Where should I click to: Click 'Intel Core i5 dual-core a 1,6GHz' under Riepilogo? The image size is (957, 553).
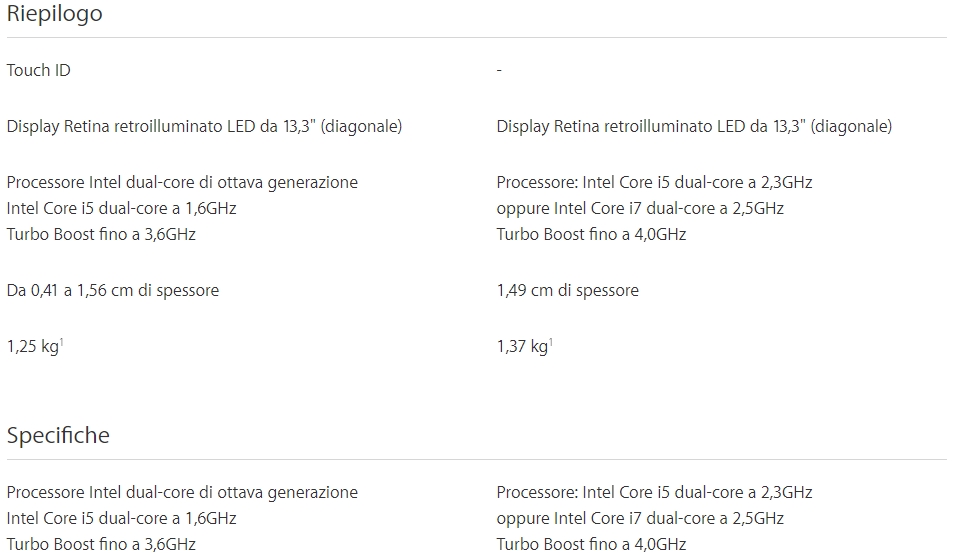(121, 208)
